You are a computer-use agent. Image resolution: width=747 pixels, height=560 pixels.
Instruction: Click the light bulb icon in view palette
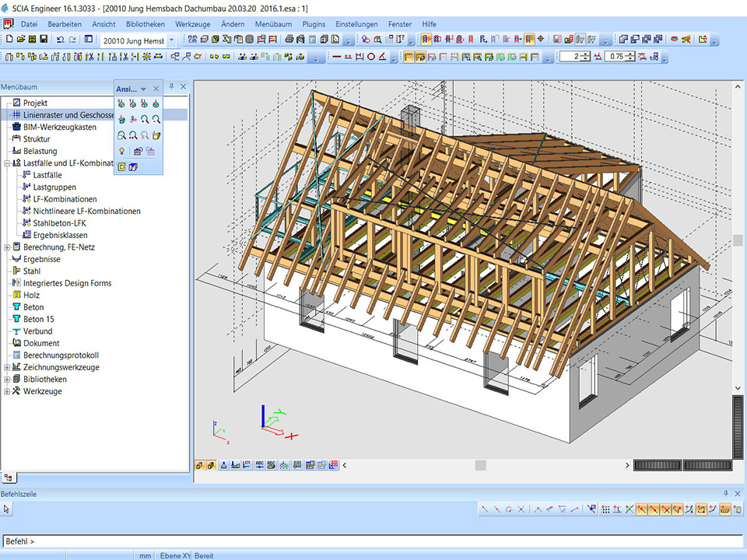tap(121, 151)
